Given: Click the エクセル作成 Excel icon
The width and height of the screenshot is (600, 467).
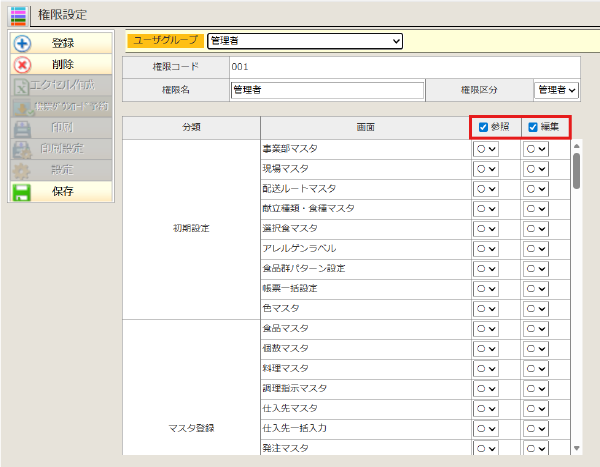Looking at the screenshot, I should pyautogui.click(x=22, y=86).
